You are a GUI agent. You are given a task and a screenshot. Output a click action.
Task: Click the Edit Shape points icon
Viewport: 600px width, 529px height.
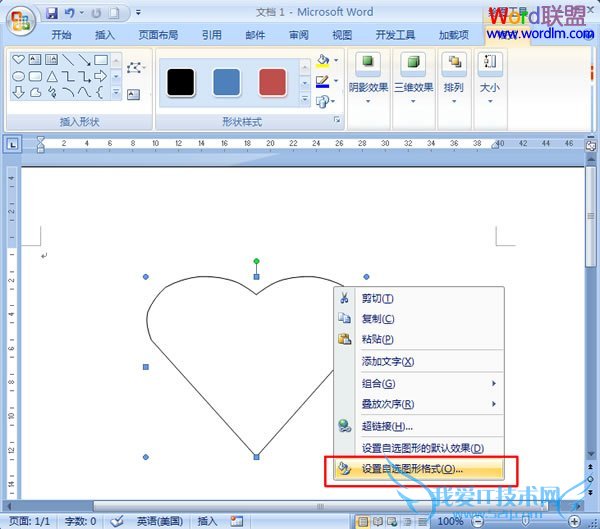[x=135, y=67]
